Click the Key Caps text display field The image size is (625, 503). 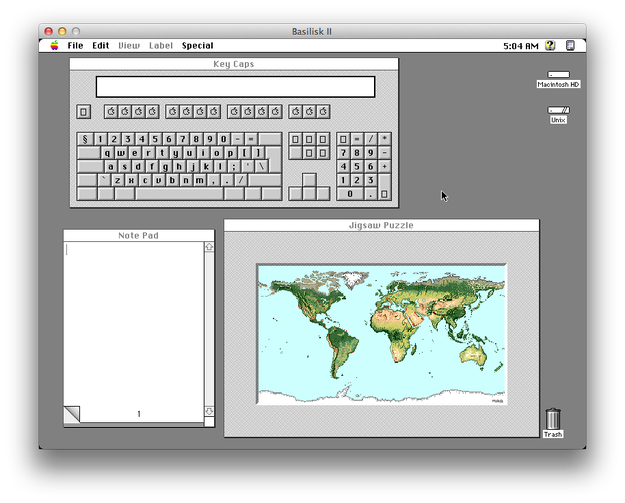click(235, 87)
